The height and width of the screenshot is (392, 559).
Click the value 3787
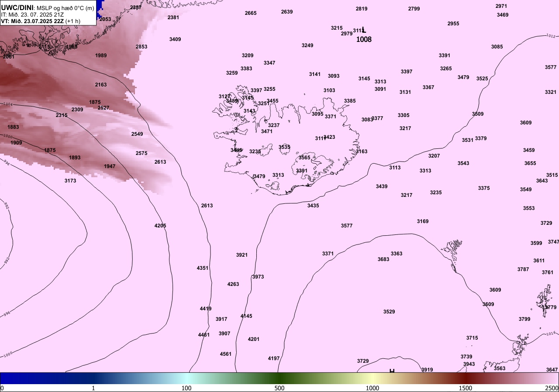point(523,269)
